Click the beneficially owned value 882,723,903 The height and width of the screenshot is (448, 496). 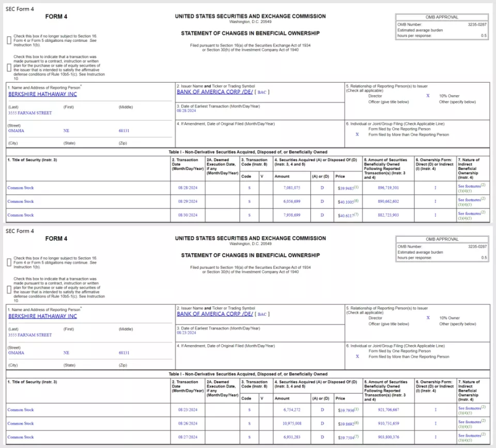click(388, 215)
